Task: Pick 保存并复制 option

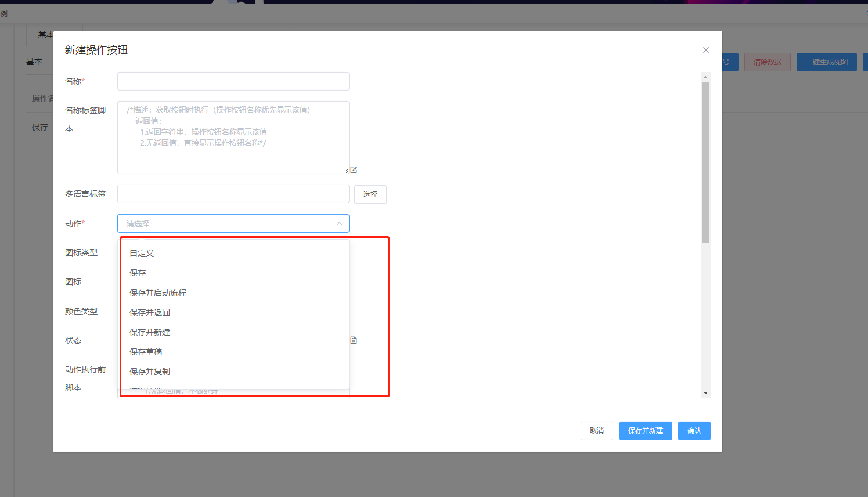Action: pos(235,372)
